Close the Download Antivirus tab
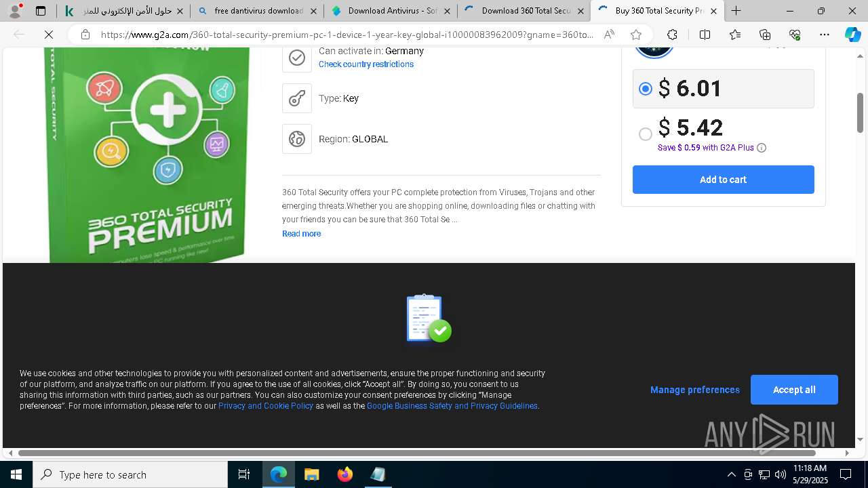The width and height of the screenshot is (868, 488). (446, 11)
